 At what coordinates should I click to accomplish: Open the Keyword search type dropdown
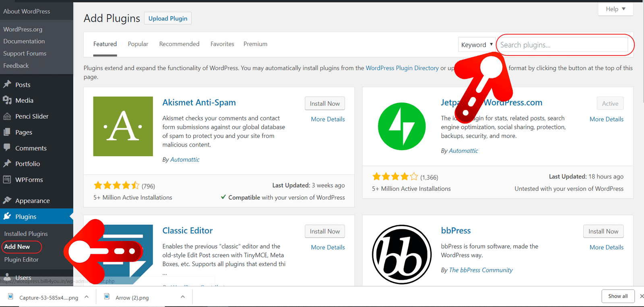pos(477,45)
